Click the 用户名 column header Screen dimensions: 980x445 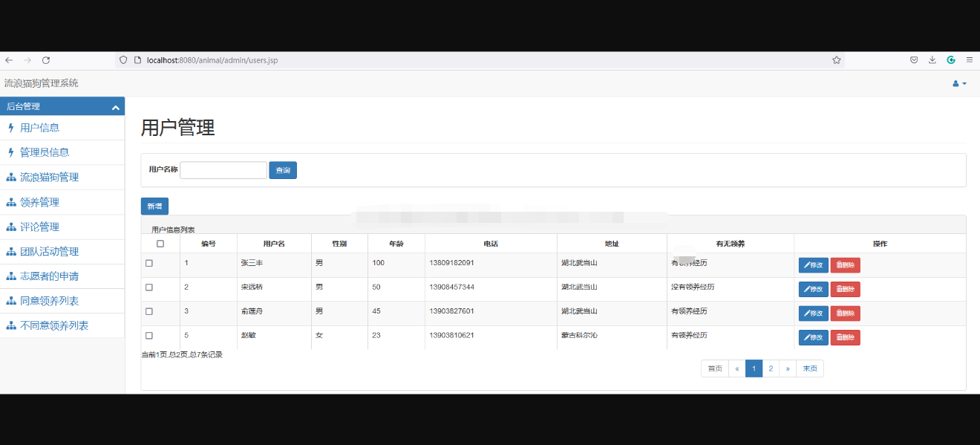(x=274, y=244)
